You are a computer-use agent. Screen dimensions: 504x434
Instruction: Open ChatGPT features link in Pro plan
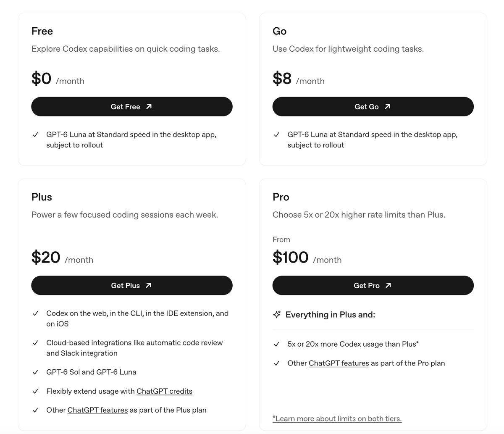339,363
